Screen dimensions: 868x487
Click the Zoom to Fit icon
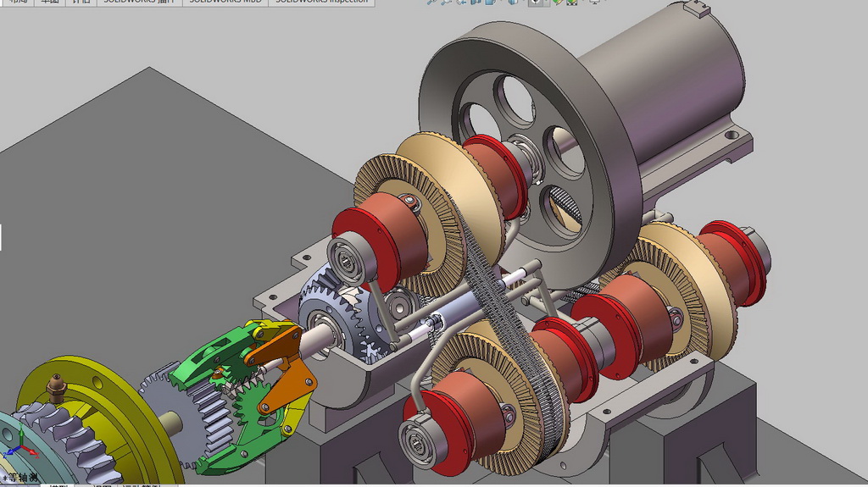[x=431, y=2]
